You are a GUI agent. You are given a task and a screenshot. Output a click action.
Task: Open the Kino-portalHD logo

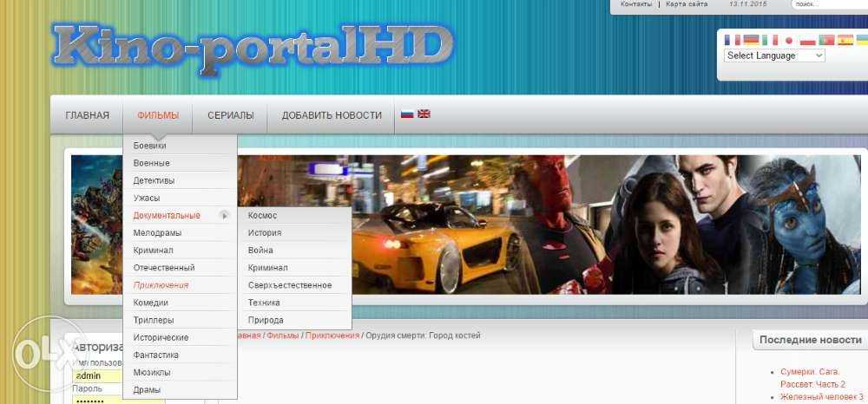pos(253,49)
